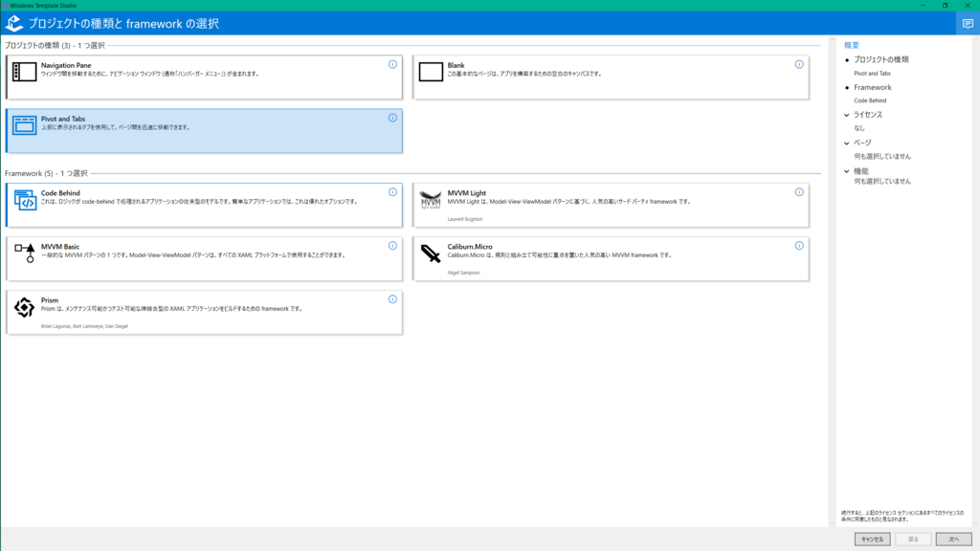Screen dimensions: 980x551
Task: Choose the MVVM Light framework card
Action: pyautogui.click(x=611, y=206)
